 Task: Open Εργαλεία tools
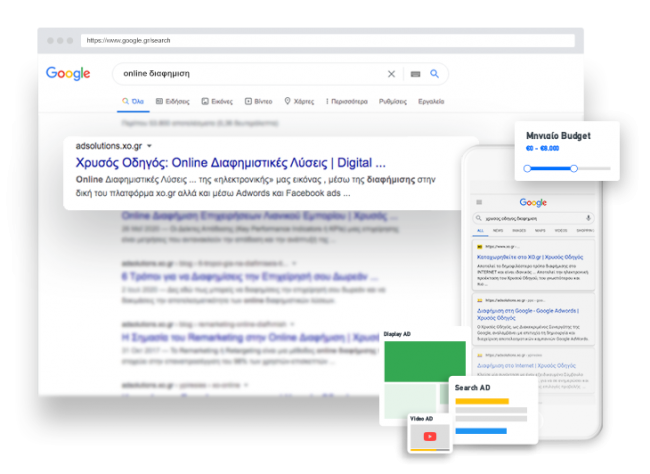click(431, 101)
